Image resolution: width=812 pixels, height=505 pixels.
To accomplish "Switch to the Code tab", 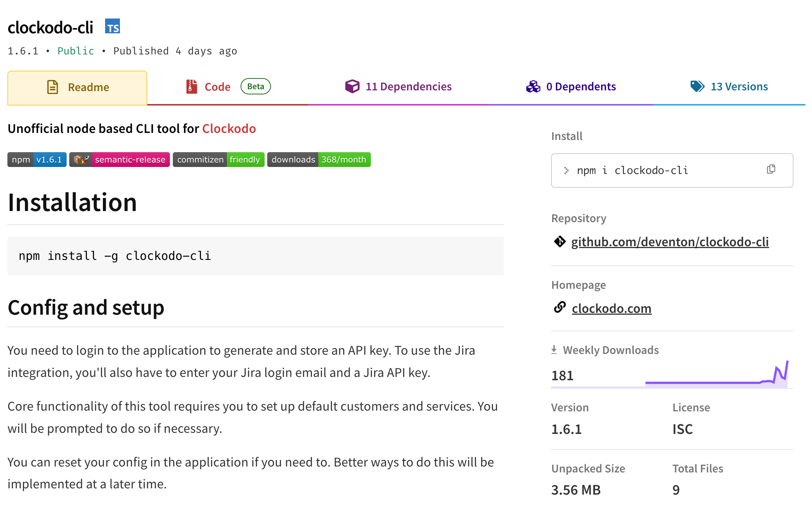I will point(228,87).
